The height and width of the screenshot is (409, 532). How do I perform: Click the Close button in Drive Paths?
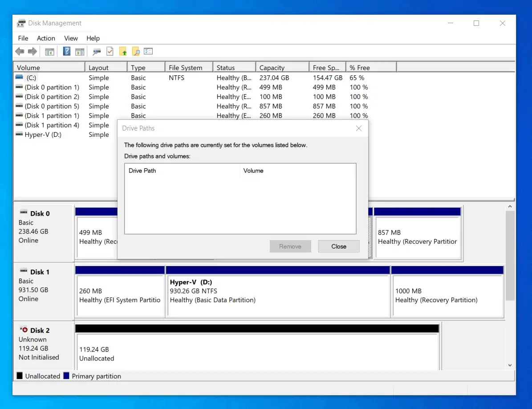tap(339, 246)
